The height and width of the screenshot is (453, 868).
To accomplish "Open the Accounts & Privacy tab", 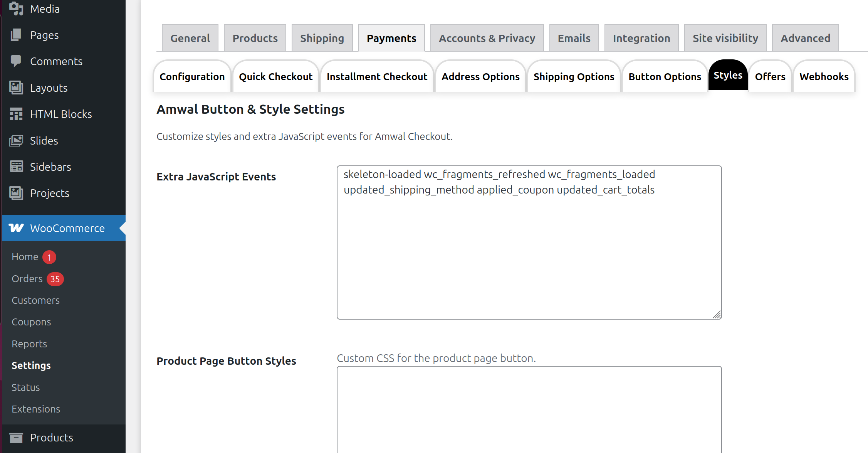I will (487, 38).
